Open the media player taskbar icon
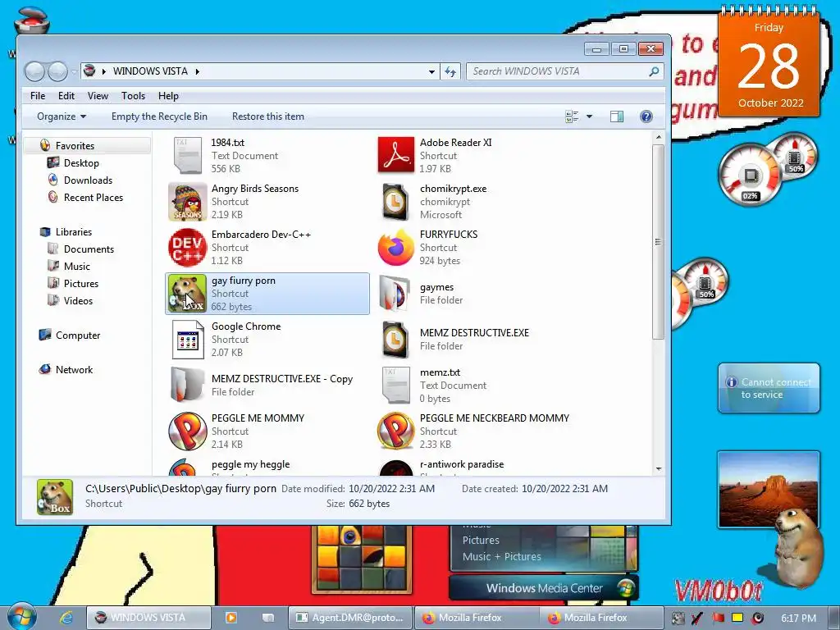Screen dimensions: 840x630 [231, 618]
